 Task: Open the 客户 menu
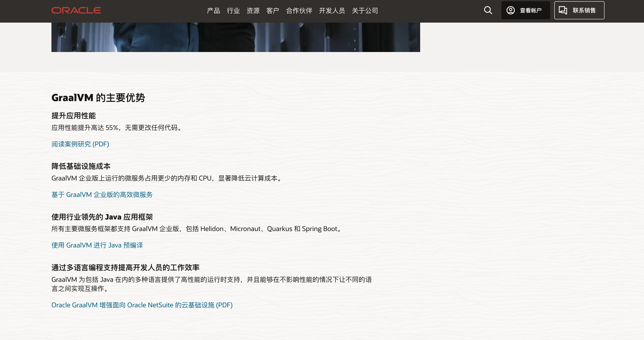pos(272,10)
